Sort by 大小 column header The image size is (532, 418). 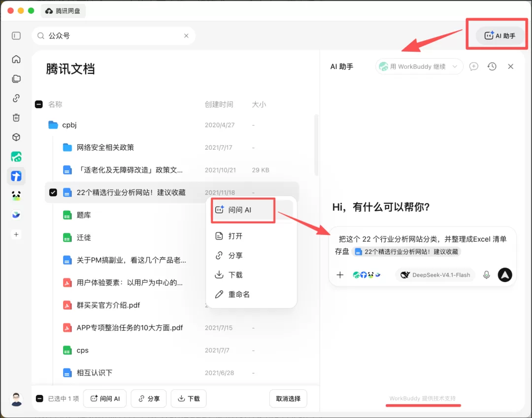(259, 104)
